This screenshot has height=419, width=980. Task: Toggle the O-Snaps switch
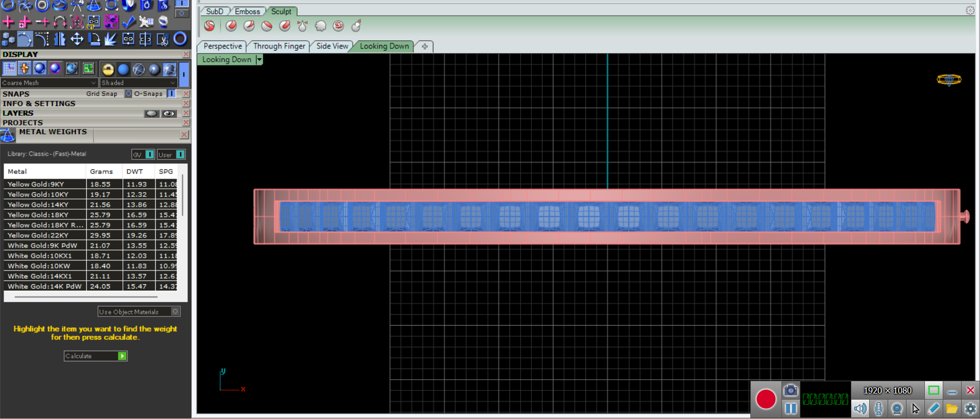pyautogui.click(x=171, y=94)
